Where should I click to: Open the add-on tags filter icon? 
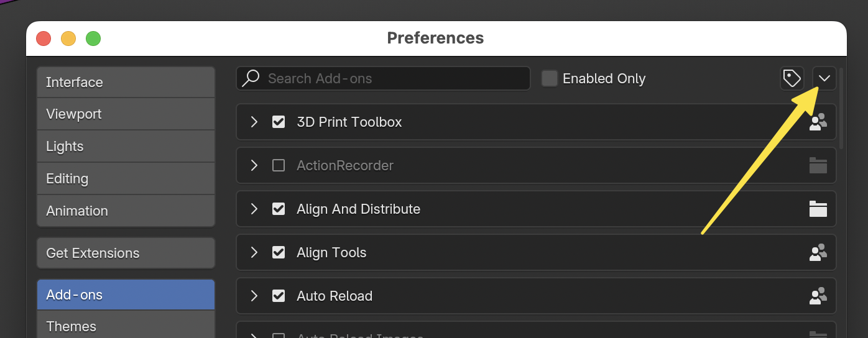(x=792, y=78)
